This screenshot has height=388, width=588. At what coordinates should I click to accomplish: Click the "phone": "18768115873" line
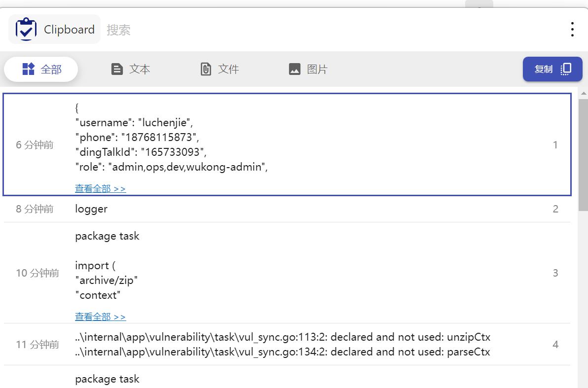click(137, 137)
